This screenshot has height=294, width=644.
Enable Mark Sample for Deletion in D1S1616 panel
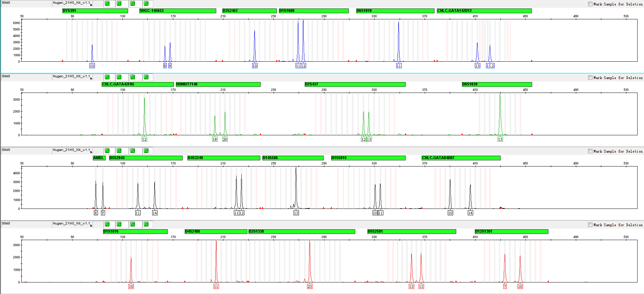click(590, 225)
